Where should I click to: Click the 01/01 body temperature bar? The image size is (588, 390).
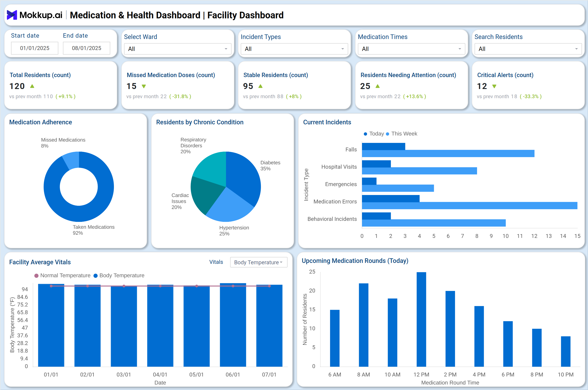coord(51,325)
